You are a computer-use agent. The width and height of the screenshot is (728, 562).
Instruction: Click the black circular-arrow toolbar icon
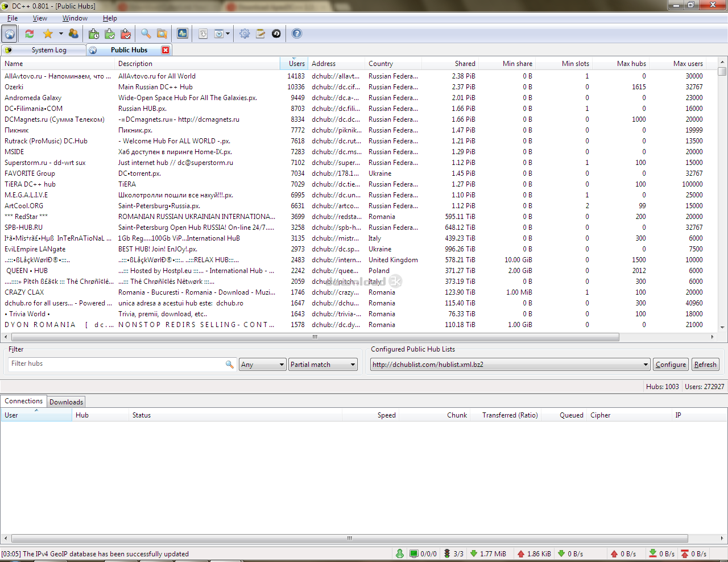point(276,34)
